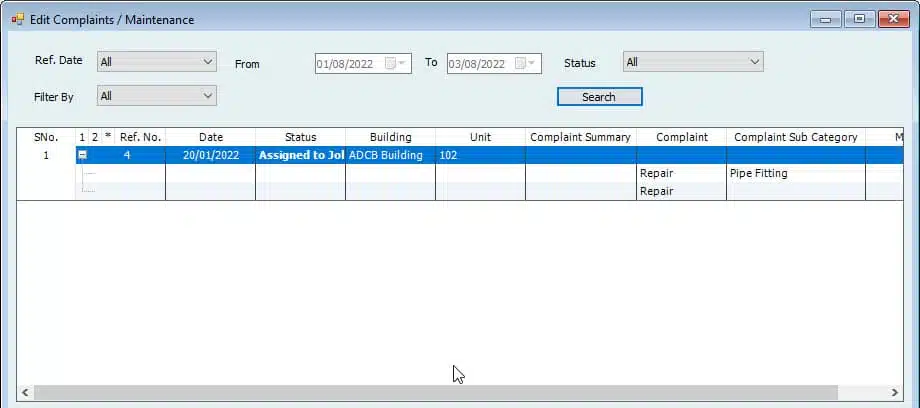The height and width of the screenshot is (408, 920).
Task: Click the From date field
Action: [346, 63]
